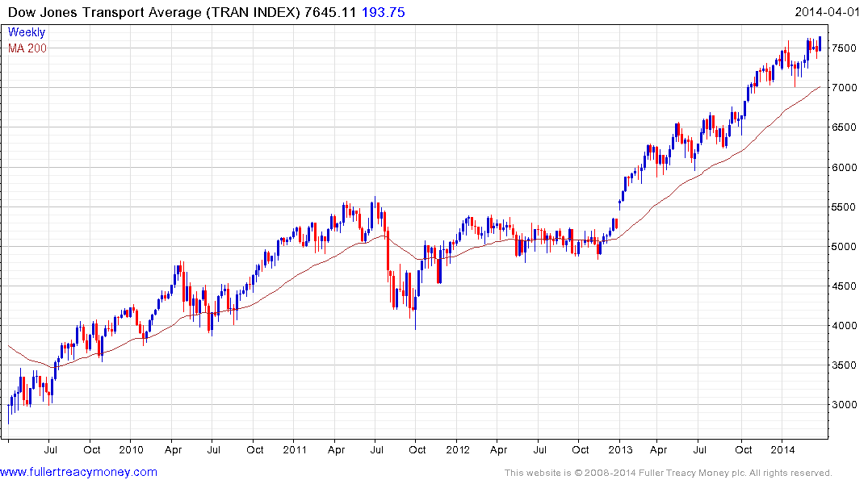Image resolution: width=868 pixels, height=484 pixels.
Task: Click the 4500 price axis label
Action: tap(845, 286)
